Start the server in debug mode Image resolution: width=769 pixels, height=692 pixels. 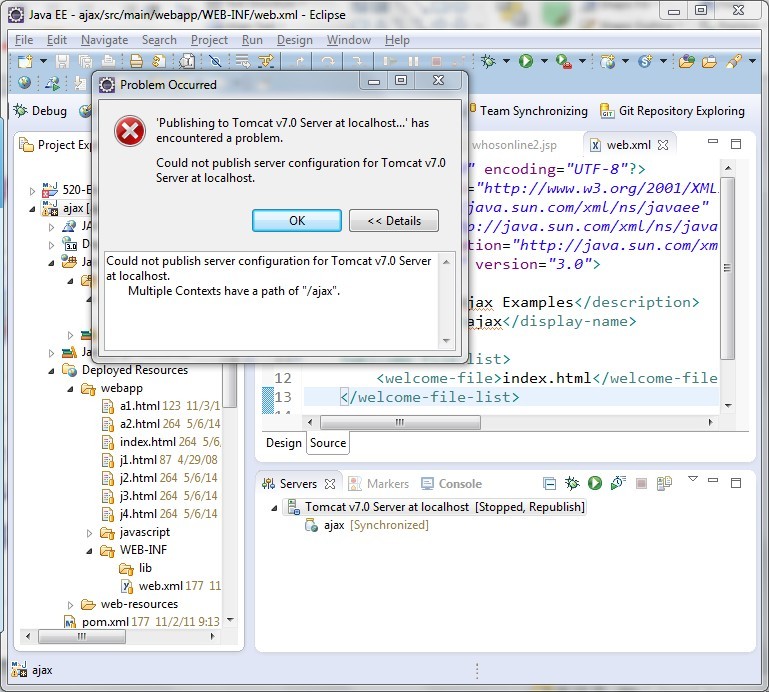click(x=572, y=484)
